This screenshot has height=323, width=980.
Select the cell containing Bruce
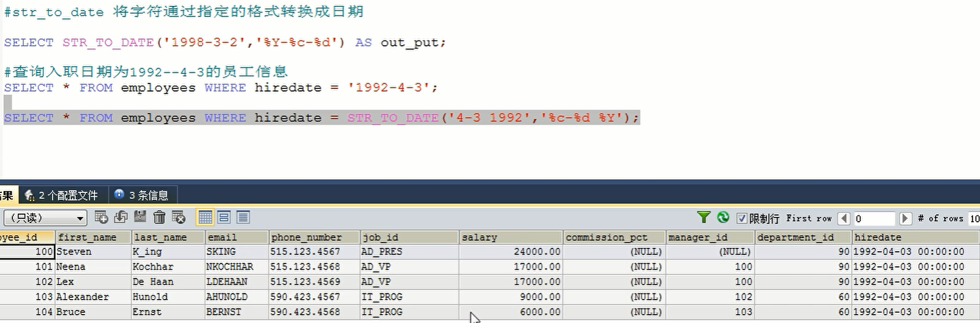93,311
